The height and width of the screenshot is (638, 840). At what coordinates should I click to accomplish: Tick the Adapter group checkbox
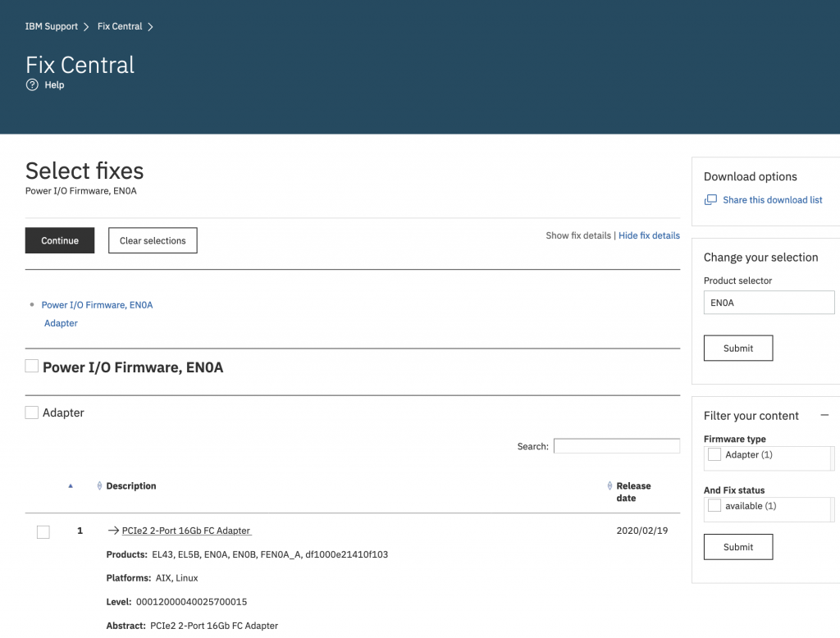point(32,412)
